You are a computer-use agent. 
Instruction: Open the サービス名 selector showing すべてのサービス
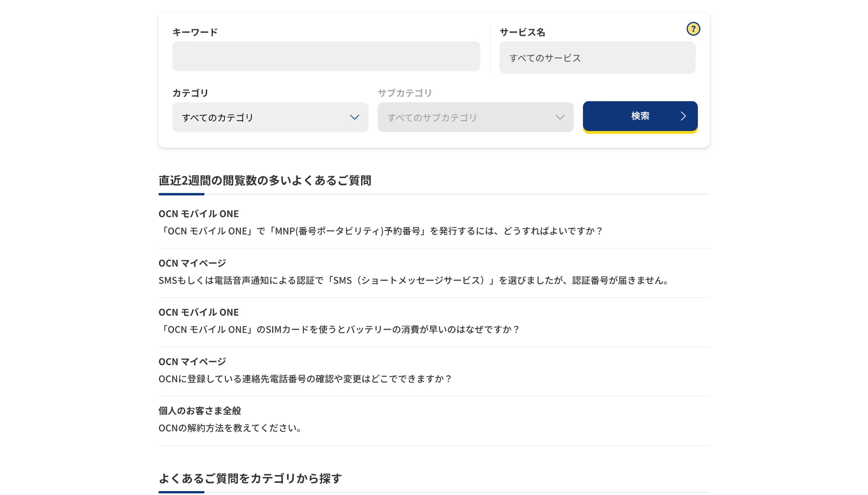click(x=597, y=57)
